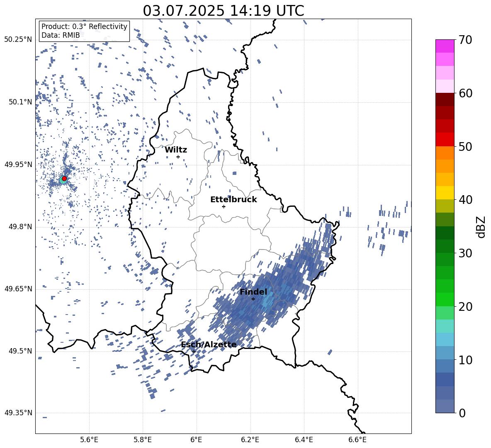Viewport: 491px width, 448px height.
Task: Click the Findel station cross marker
Action: coord(253,299)
